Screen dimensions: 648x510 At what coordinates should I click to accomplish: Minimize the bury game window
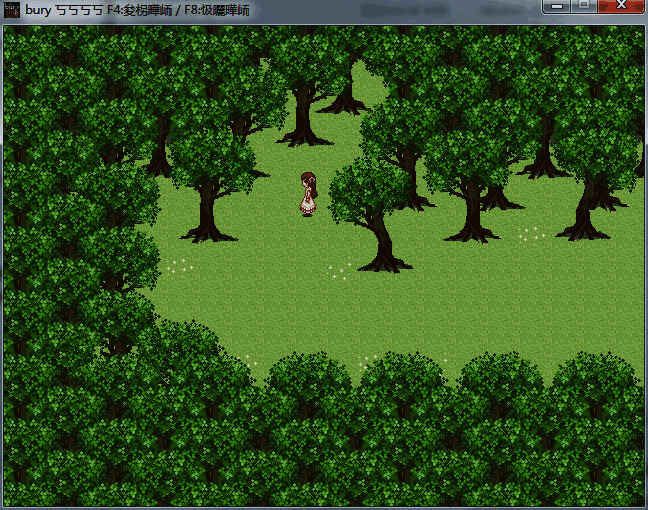pos(558,8)
